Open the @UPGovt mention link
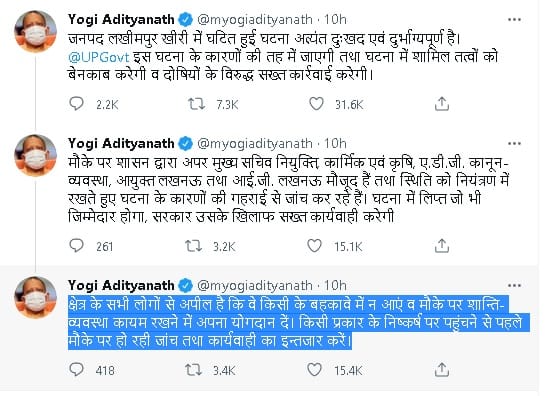Screen dimensions: 552x396 (99, 57)
